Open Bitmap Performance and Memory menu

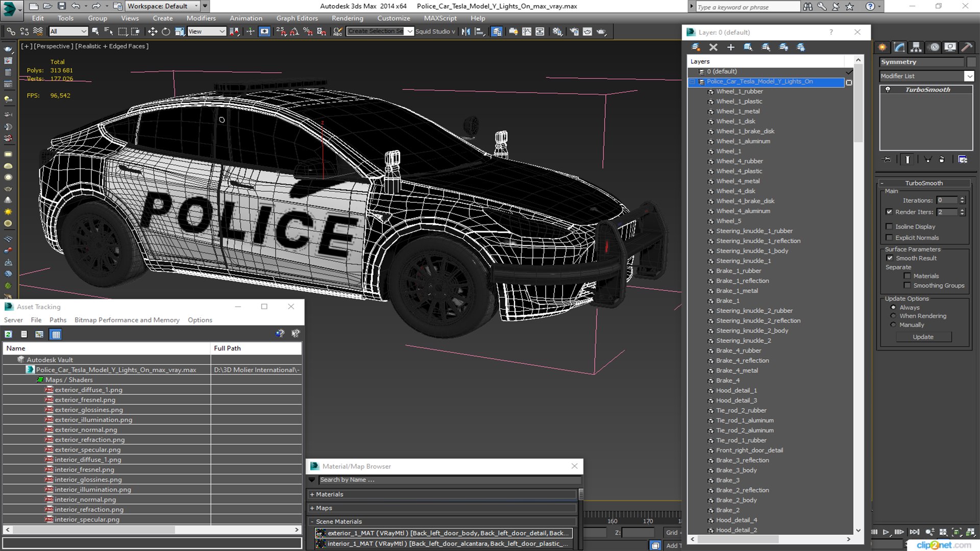pos(127,320)
